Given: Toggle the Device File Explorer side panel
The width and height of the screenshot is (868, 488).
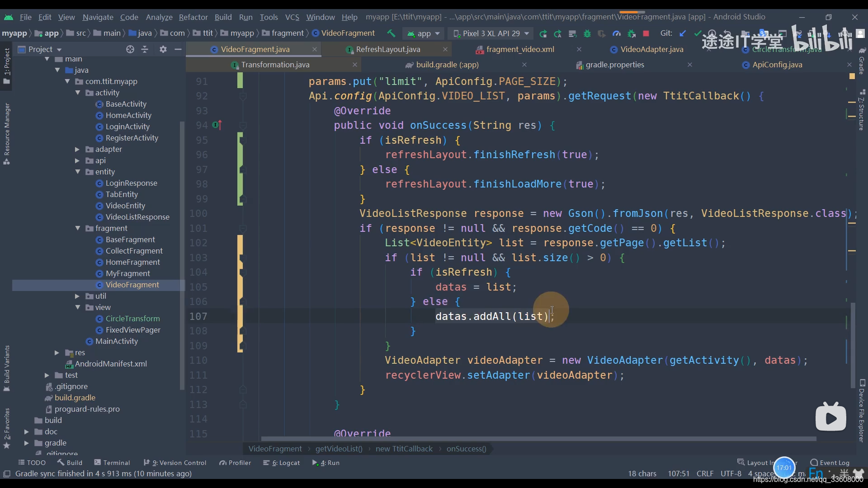Looking at the screenshot, I should tap(861, 410).
